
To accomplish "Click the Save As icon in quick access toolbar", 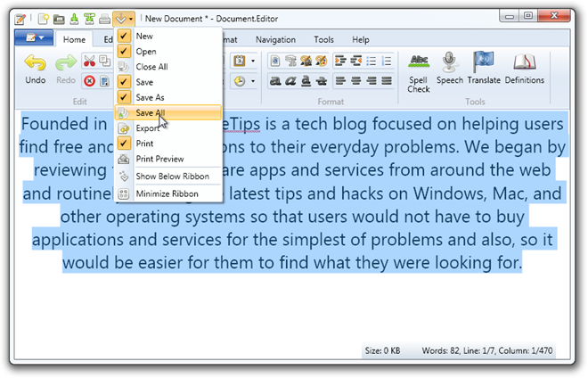I will click(x=89, y=19).
